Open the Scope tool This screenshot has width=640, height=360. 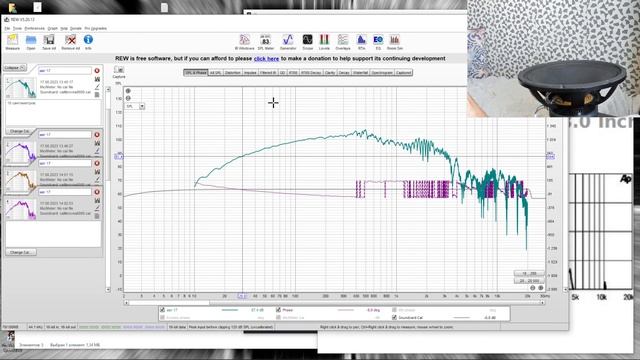click(x=307, y=42)
